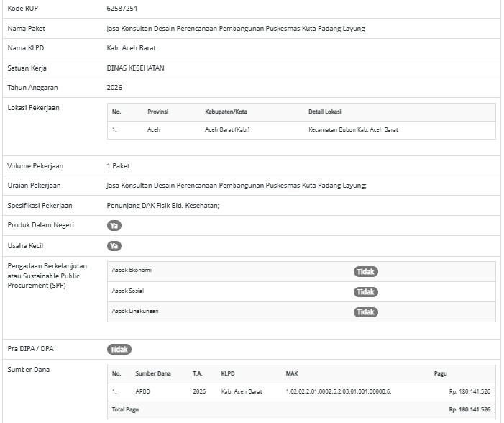
Task: Click the MAK column header in Sumber Dana
Action: 292,373
